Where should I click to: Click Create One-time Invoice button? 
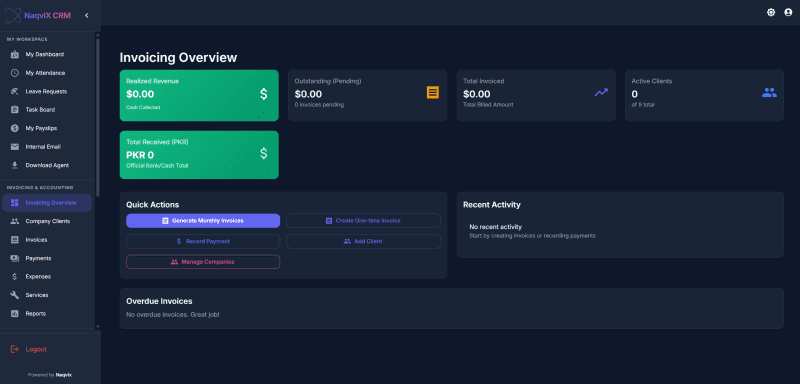click(x=363, y=221)
